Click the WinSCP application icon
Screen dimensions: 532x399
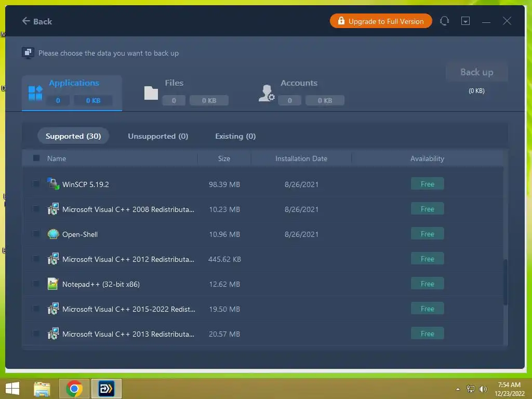coord(54,184)
